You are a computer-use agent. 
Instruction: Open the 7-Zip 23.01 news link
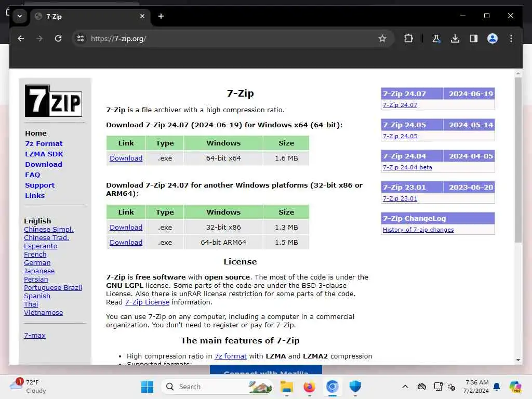pos(400,199)
